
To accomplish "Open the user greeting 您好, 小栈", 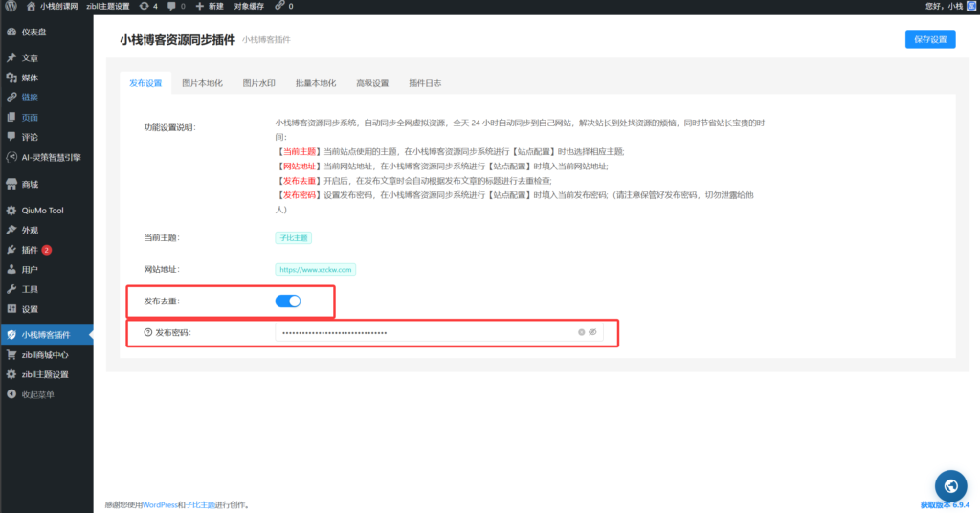I will [944, 7].
